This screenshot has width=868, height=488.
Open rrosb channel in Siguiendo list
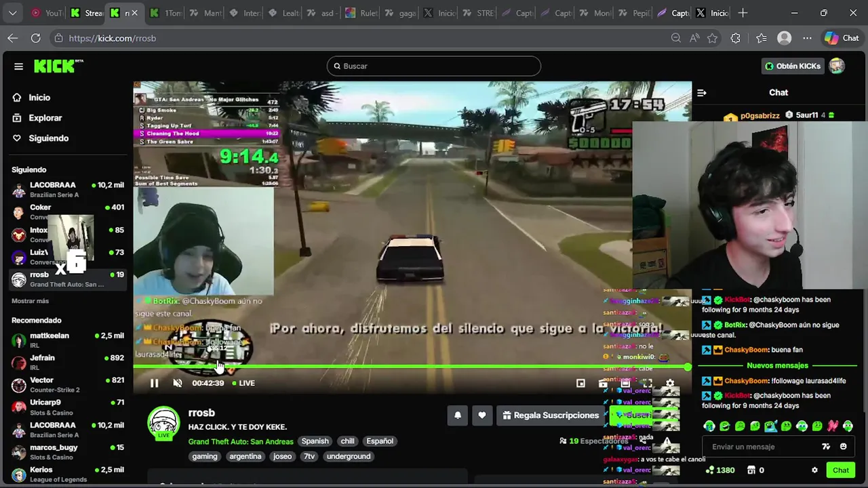[x=68, y=279]
